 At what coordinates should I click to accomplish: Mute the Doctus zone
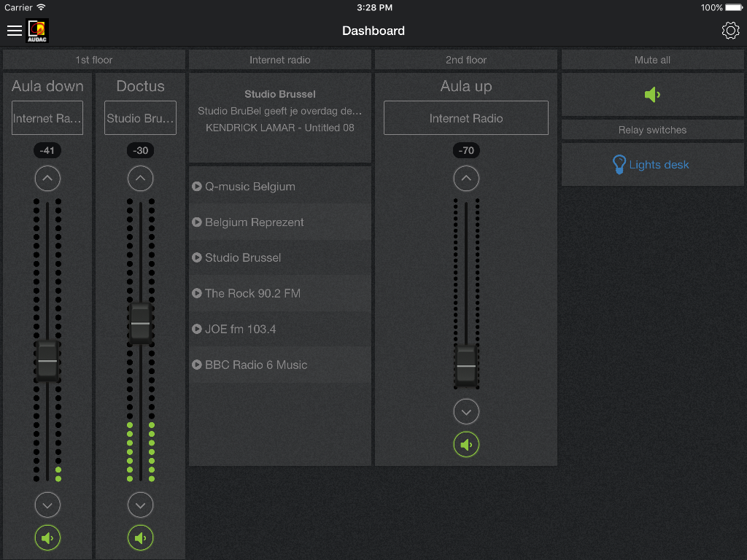[x=141, y=538]
